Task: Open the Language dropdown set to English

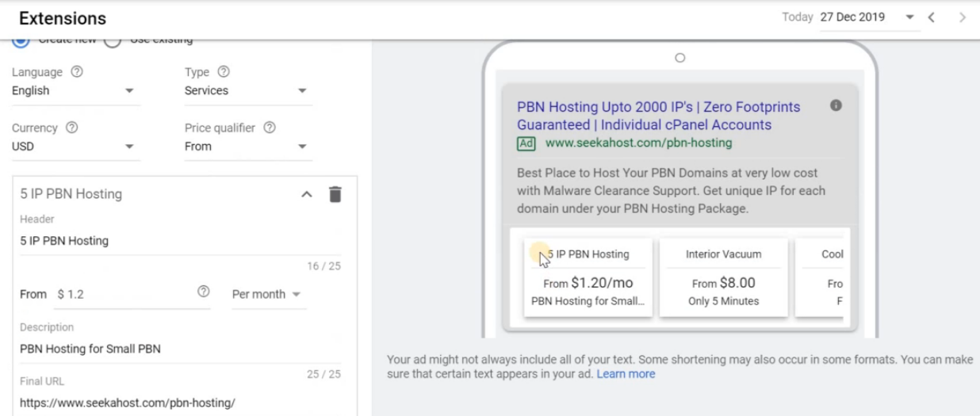Action: point(76,91)
